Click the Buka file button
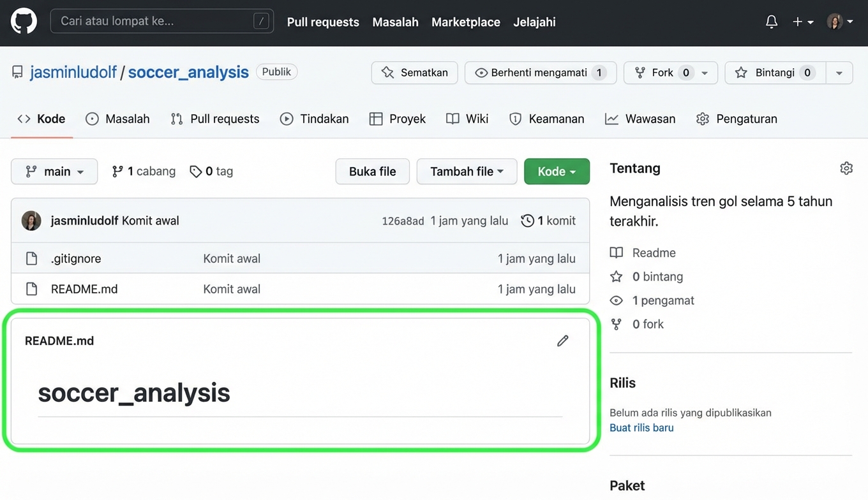Viewport: 868px width, 500px height. click(x=372, y=172)
